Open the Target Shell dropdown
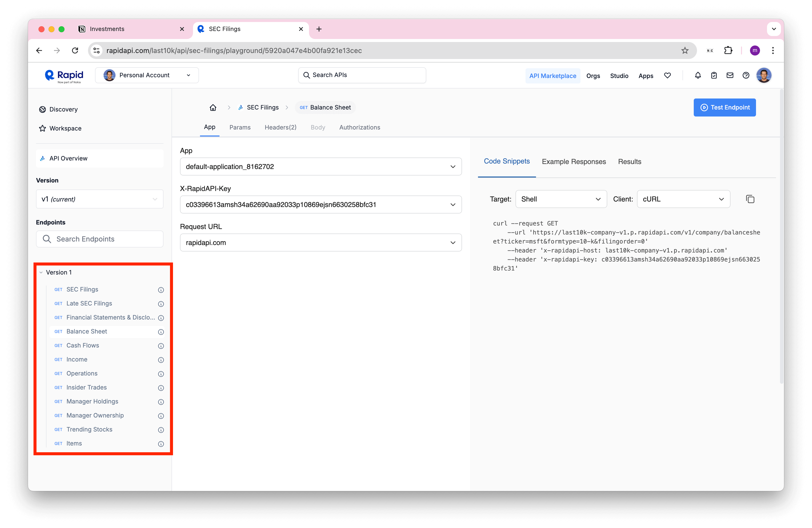Image resolution: width=812 pixels, height=528 pixels. click(561, 199)
